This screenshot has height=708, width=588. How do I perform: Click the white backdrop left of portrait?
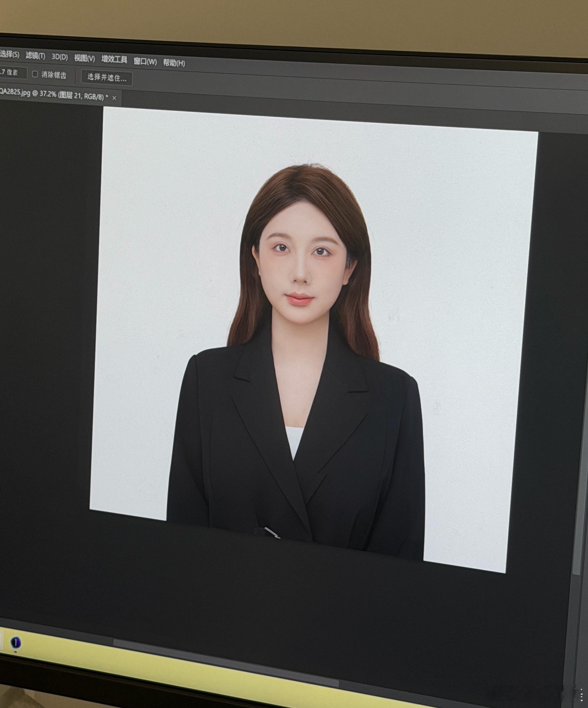pyautogui.click(x=162, y=270)
